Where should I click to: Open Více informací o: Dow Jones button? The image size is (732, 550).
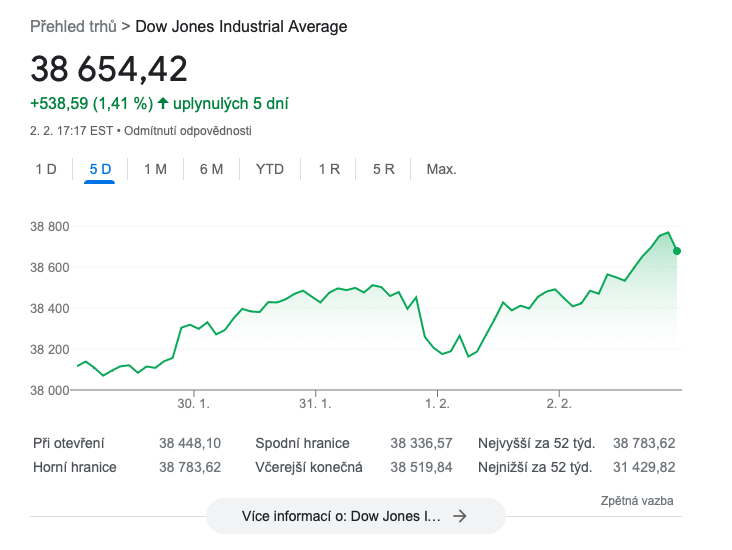pos(356,516)
